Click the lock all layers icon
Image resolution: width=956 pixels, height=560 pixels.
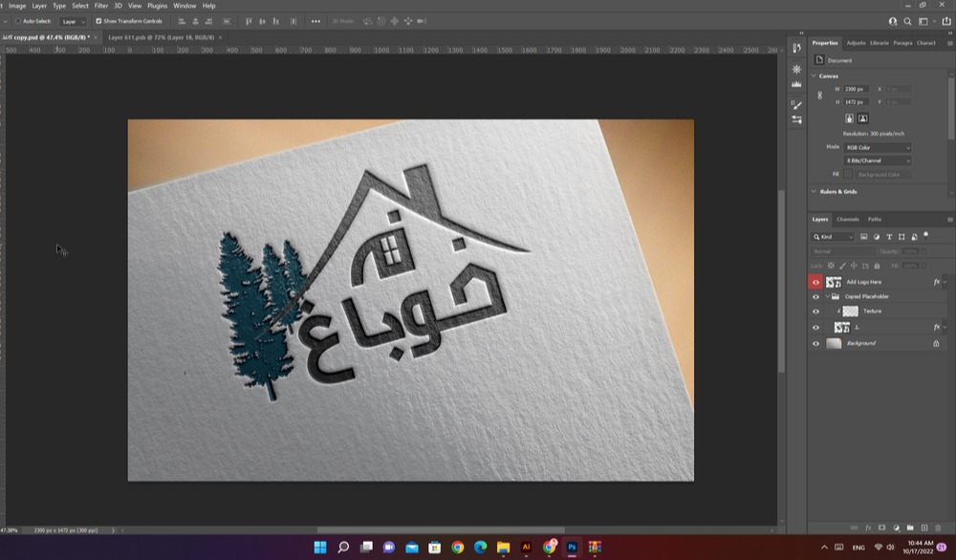click(x=879, y=266)
